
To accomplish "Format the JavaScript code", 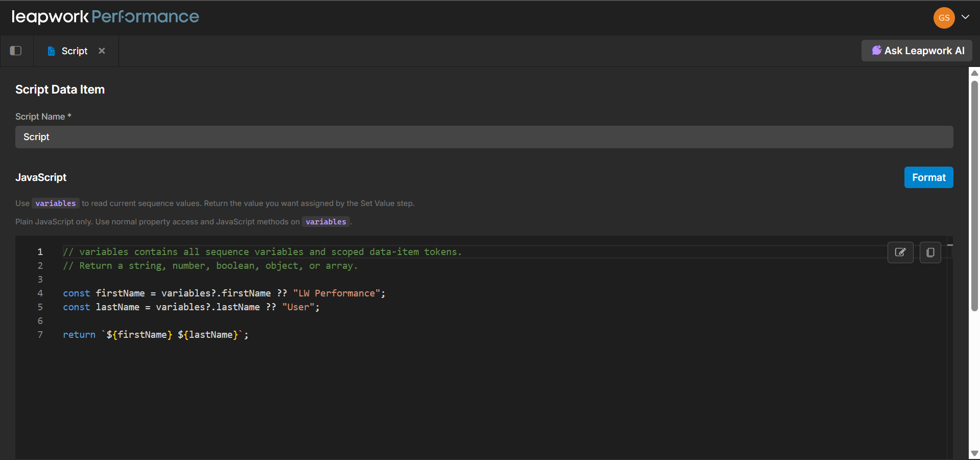I will pos(928,177).
